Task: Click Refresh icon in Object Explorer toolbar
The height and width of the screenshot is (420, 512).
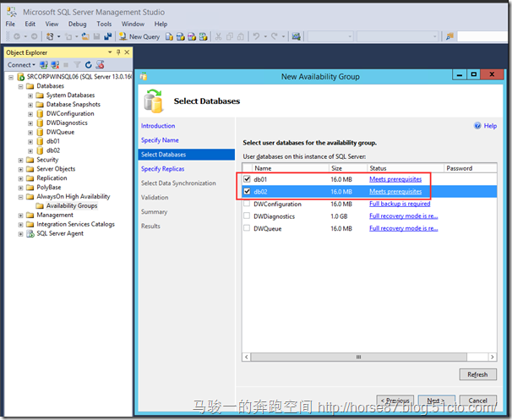Action: pyautogui.click(x=88, y=65)
